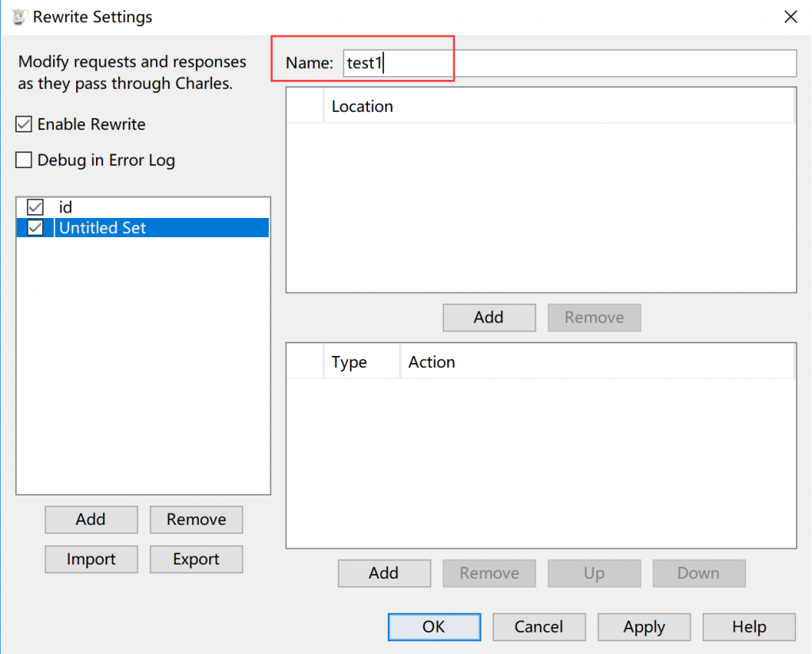The height and width of the screenshot is (654, 812).
Task: Remove the selected rewrite set
Action: point(197,519)
